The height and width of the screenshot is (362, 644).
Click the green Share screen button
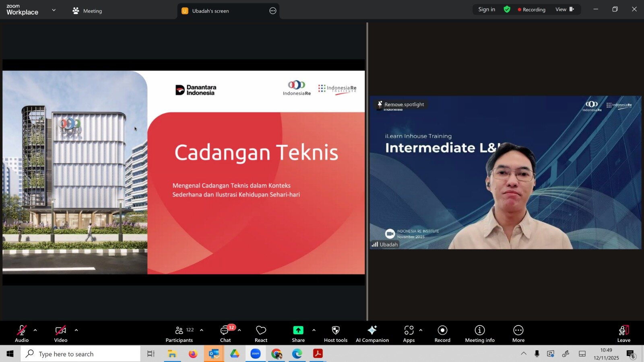coord(298,334)
